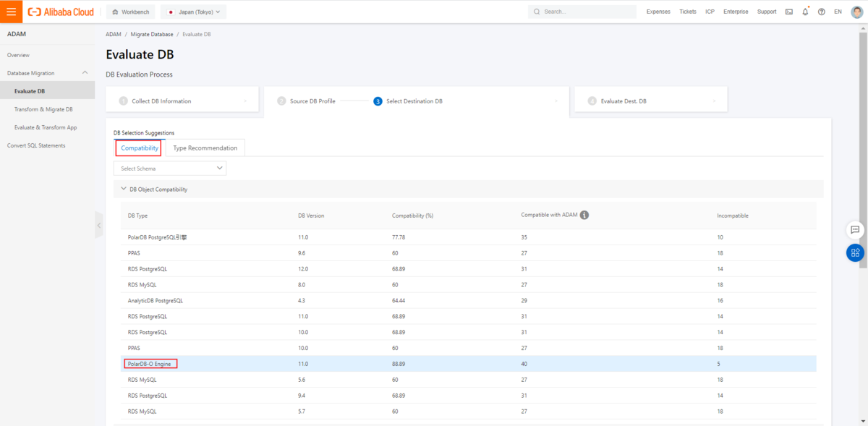
Task: Select the AnalyticDB PostgreSQL row
Action: 469,300
